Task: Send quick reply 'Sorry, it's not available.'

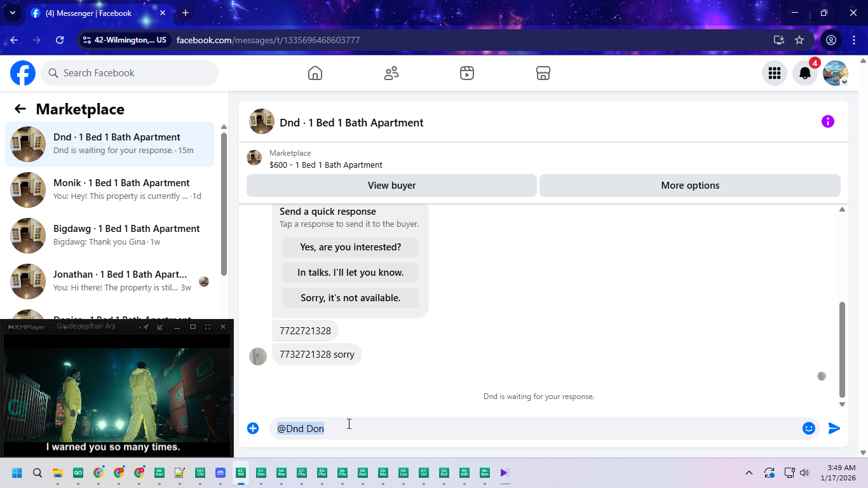Action: [350, 298]
